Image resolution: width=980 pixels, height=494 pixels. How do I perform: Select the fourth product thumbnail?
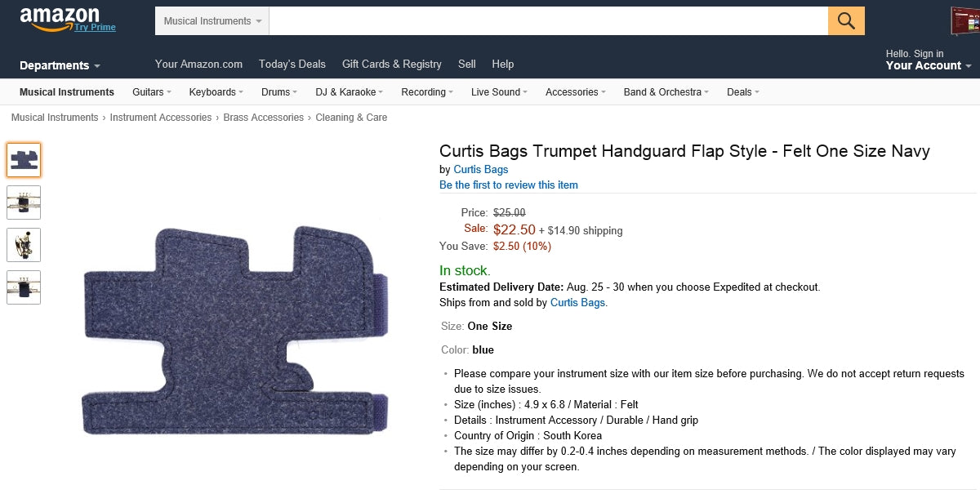point(24,287)
